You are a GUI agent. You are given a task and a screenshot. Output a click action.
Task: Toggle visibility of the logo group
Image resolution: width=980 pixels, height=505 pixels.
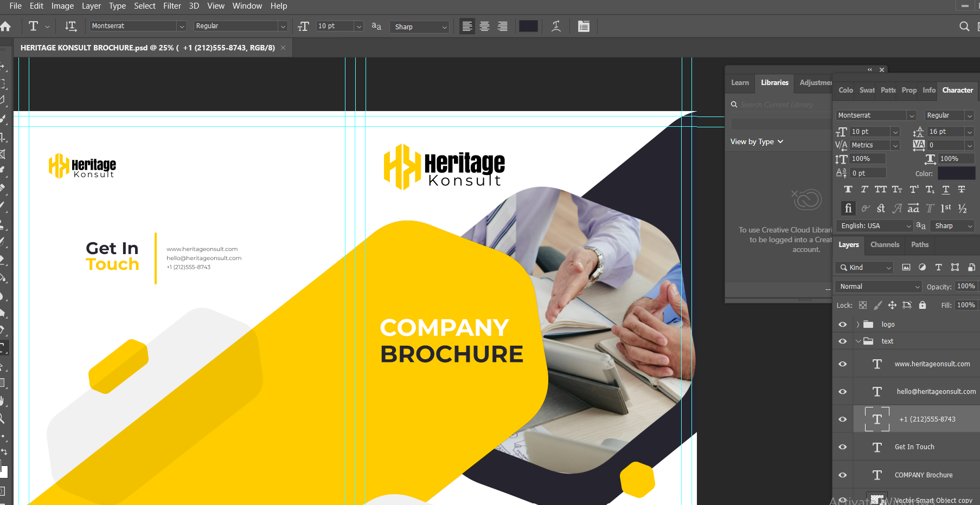click(x=842, y=325)
